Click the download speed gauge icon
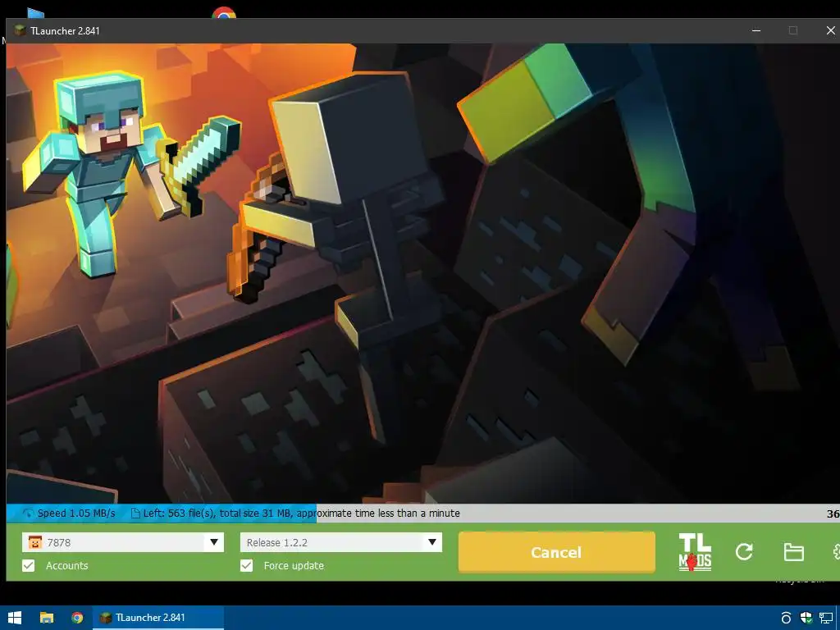 (x=28, y=514)
